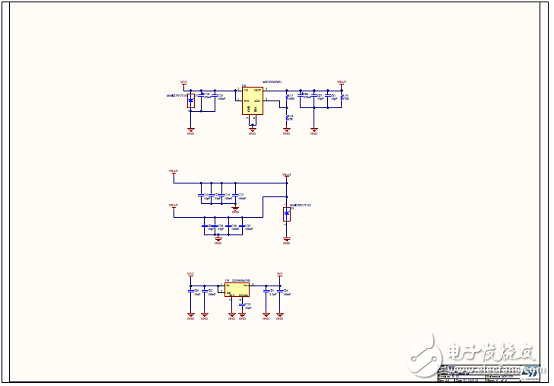The width and height of the screenshot is (554, 386).
Task: Click the red-boxed diode beside VCC in top circuit
Action: (191, 101)
